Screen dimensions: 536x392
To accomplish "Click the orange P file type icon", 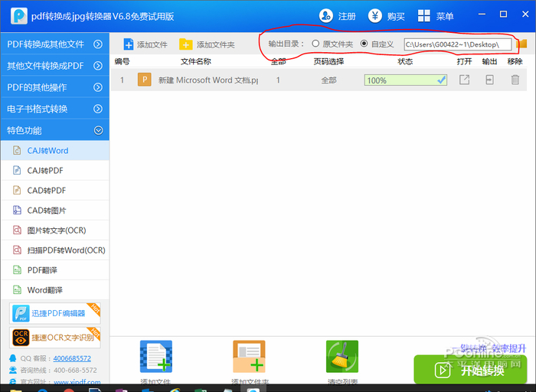I will click(x=145, y=80).
